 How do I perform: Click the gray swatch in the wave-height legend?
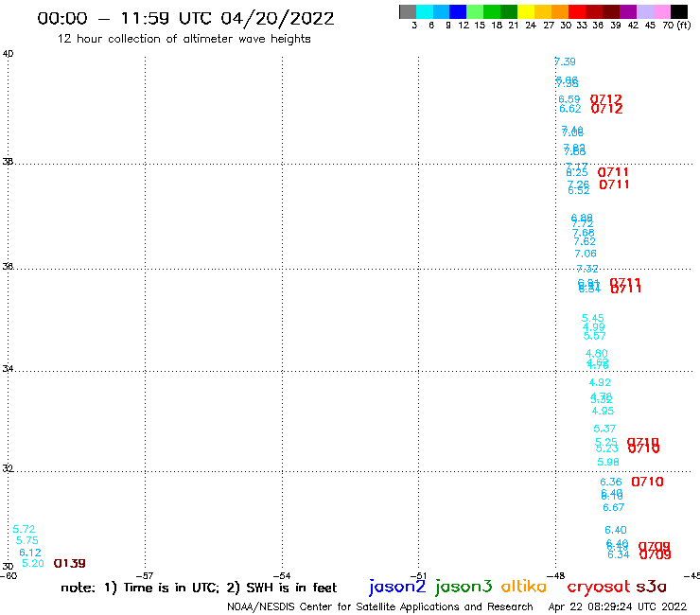(x=408, y=11)
